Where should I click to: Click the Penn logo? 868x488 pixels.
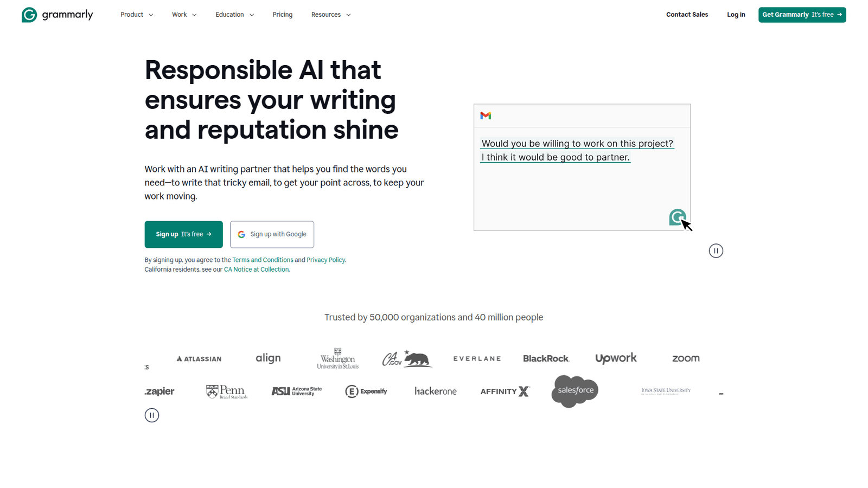(x=227, y=391)
